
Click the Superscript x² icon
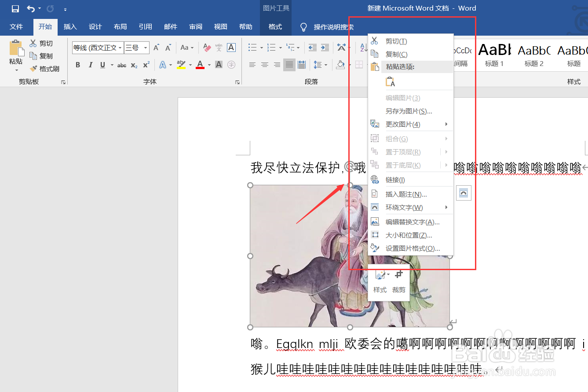point(146,65)
